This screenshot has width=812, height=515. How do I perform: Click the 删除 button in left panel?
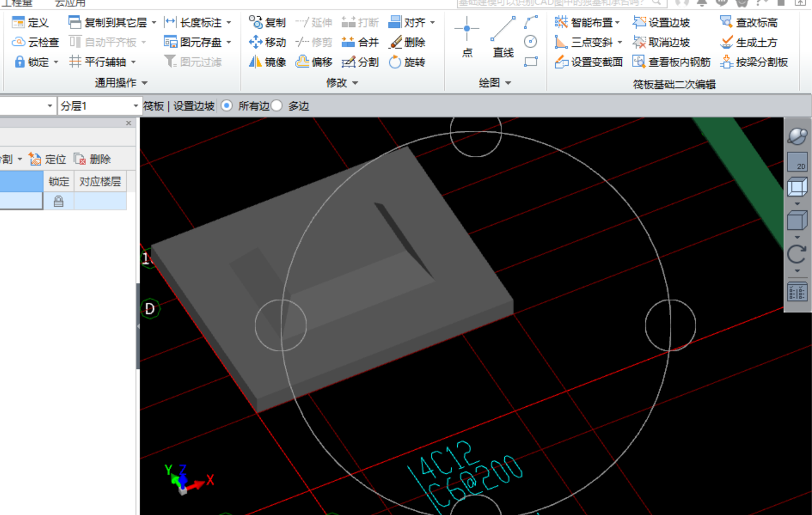pos(92,159)
